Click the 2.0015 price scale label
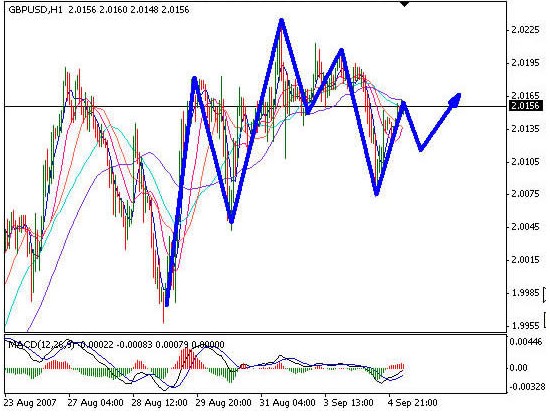This screenshot has width=550, height=417. click(x=525, y=260)
